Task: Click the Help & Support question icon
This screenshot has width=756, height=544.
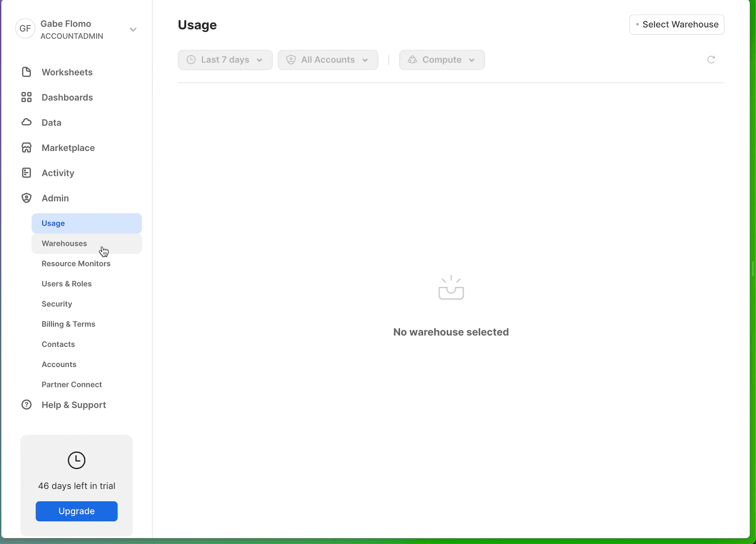Action: point(26,405)
